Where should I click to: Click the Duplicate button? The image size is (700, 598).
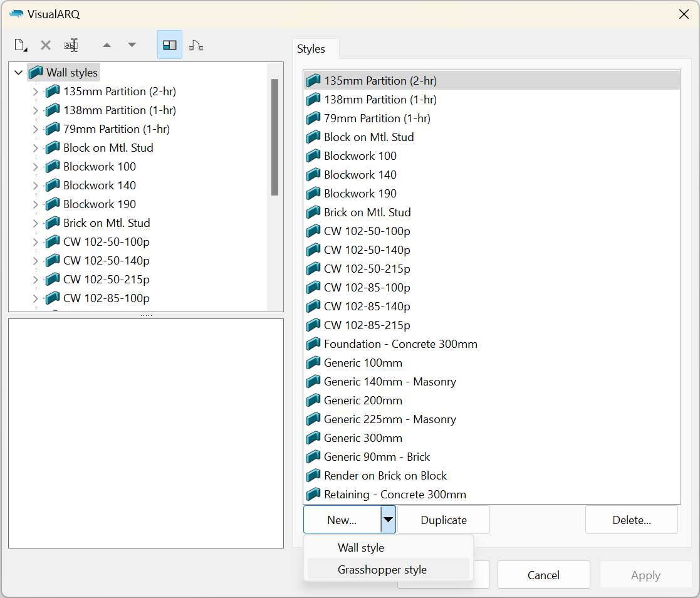click(x=444, y=520)
